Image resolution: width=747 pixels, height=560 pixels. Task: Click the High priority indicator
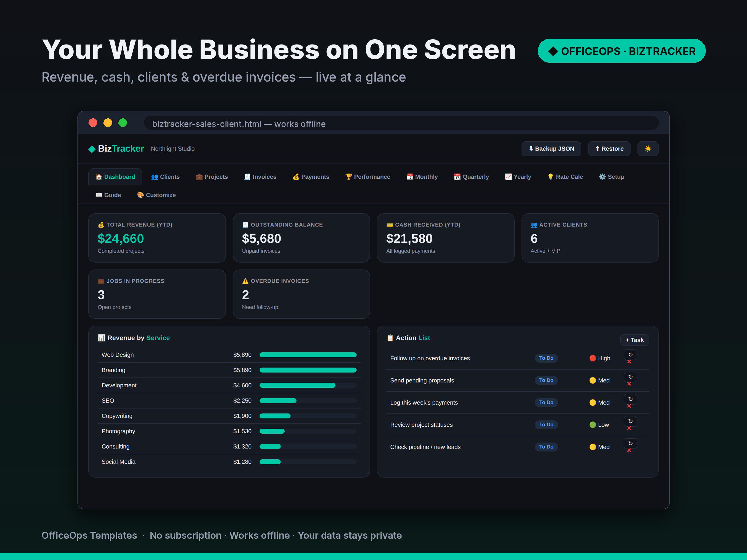pos(600,358)
